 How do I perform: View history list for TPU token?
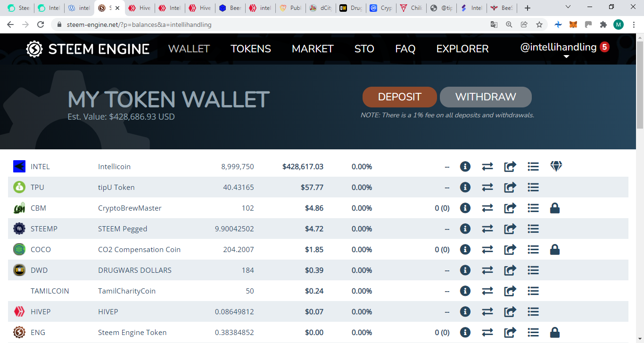click(x=533, y=187)
